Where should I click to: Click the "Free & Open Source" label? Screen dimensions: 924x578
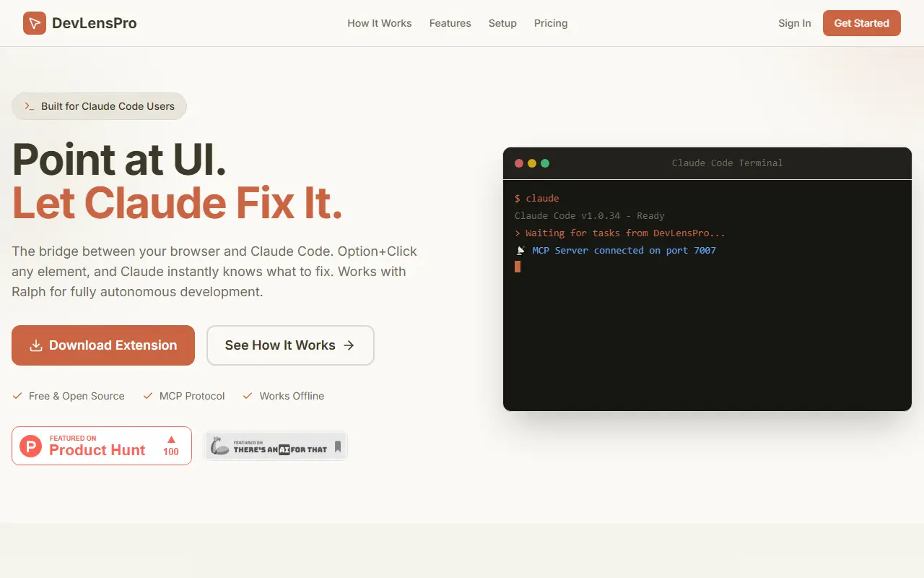pos(77,396)
